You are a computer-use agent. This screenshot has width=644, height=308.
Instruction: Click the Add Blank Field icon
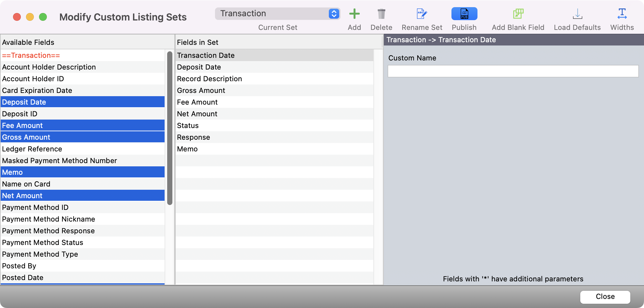pyautogui.click(x=517, y=14)
